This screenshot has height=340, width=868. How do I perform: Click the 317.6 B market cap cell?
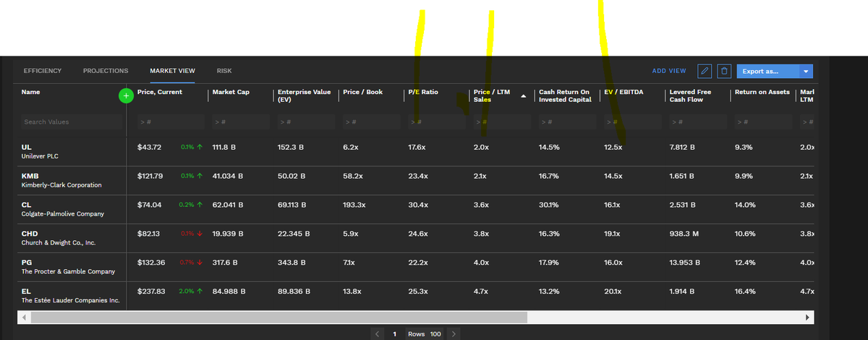point(224,263)
